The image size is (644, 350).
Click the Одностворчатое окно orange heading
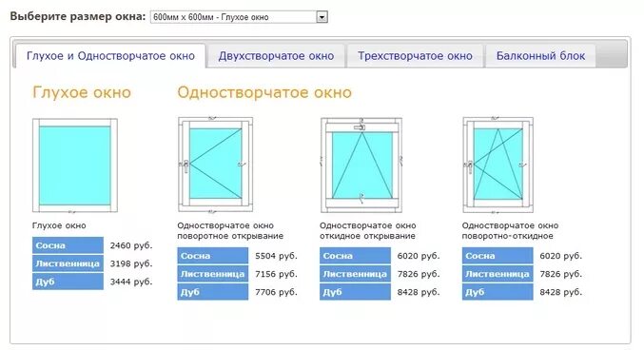pyautogui.click(x=264, y=92)
